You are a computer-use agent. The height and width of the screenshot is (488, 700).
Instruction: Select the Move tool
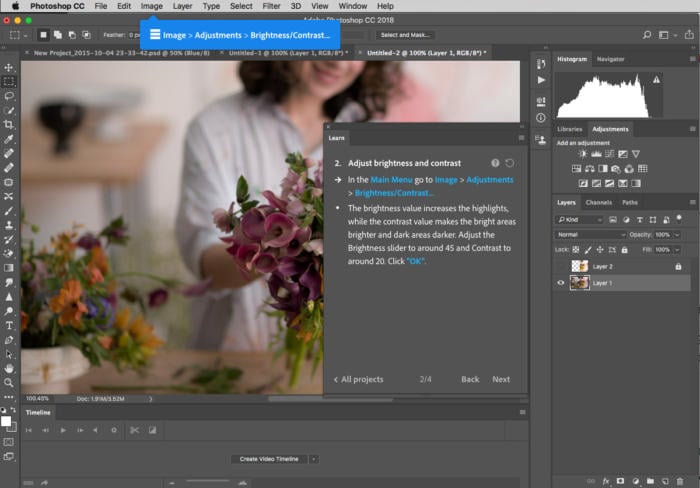[9, 67]
